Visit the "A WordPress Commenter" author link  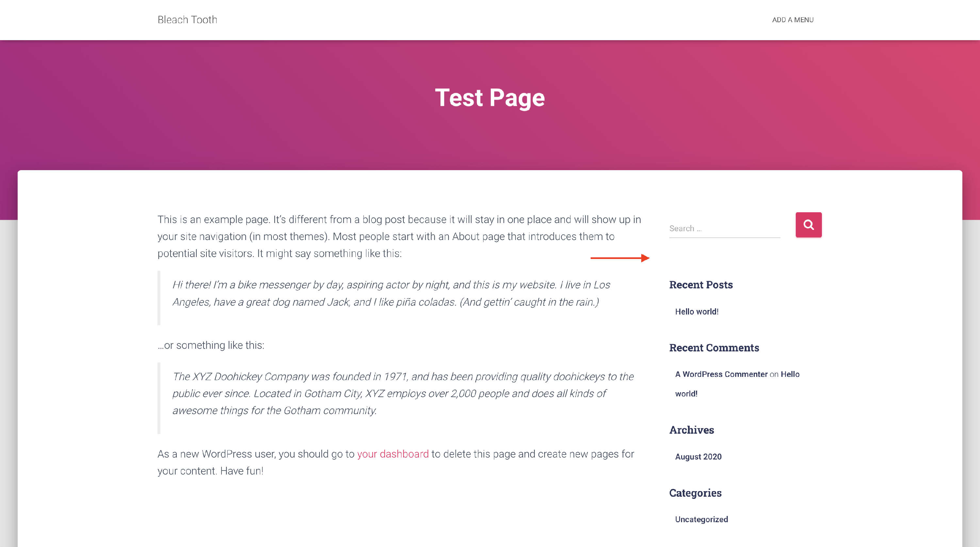[721, 374]
